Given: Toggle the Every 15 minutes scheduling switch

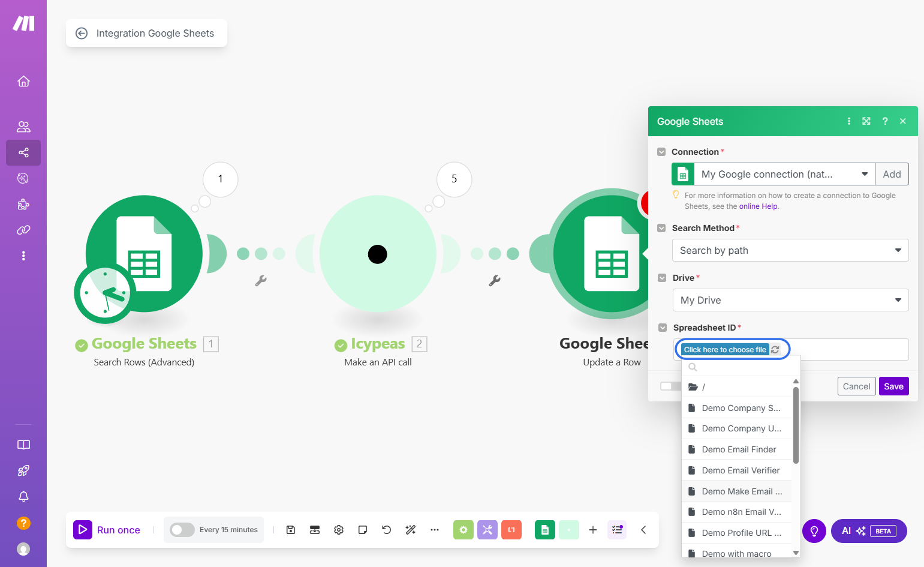Looking at the screenshot, I should [x=182, y=530].
